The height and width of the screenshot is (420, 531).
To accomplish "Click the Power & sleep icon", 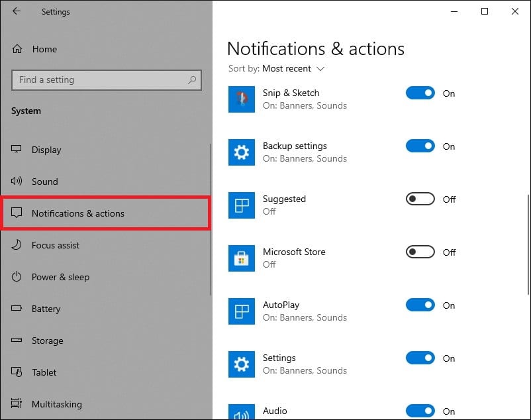I will tap(17, 277).
